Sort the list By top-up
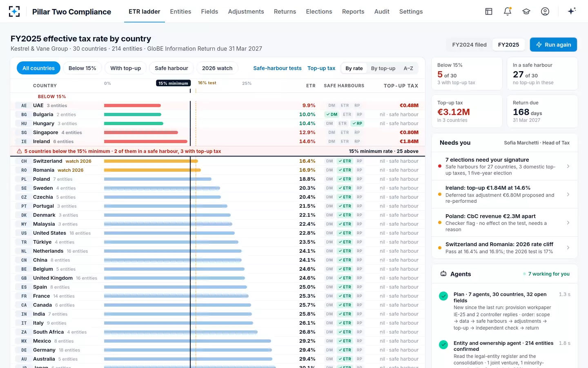The image size is (588, 368). point(383,68)
